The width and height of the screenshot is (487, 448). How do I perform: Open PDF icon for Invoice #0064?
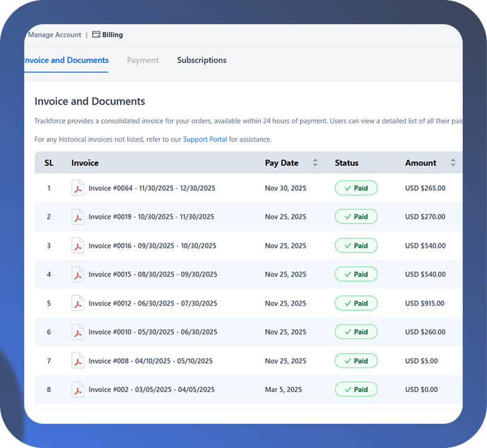[78, 188]
